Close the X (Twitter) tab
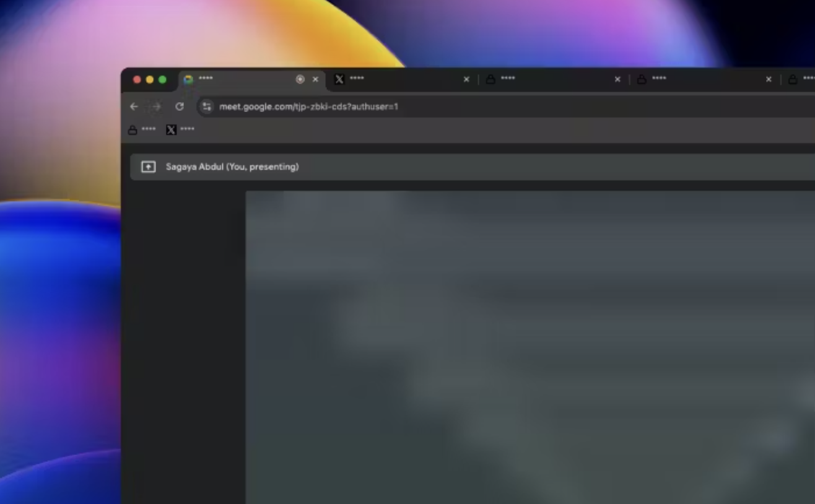Image resolution: width=815 pixels, height=504 pixels. (x=466, y=79)
